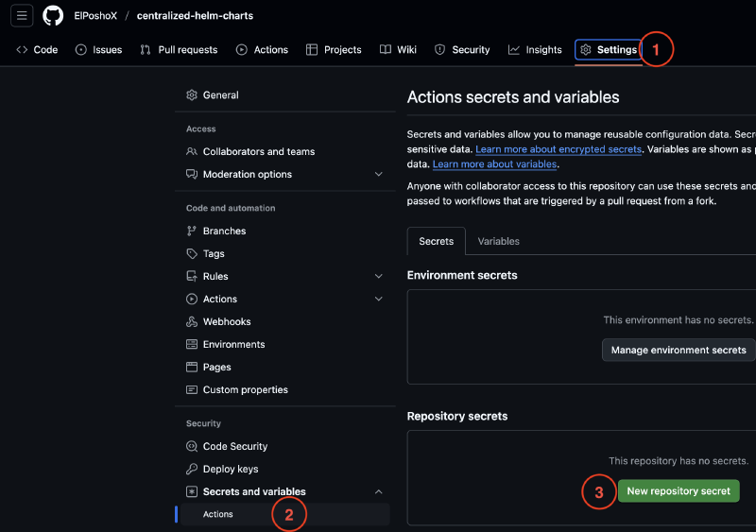Open Secrets and variables in sidebar

[285, 491]
